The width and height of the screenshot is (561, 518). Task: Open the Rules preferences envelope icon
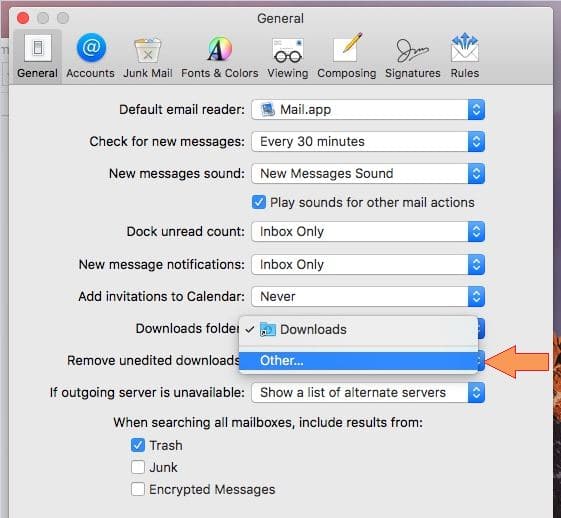[x=465, y=48]
